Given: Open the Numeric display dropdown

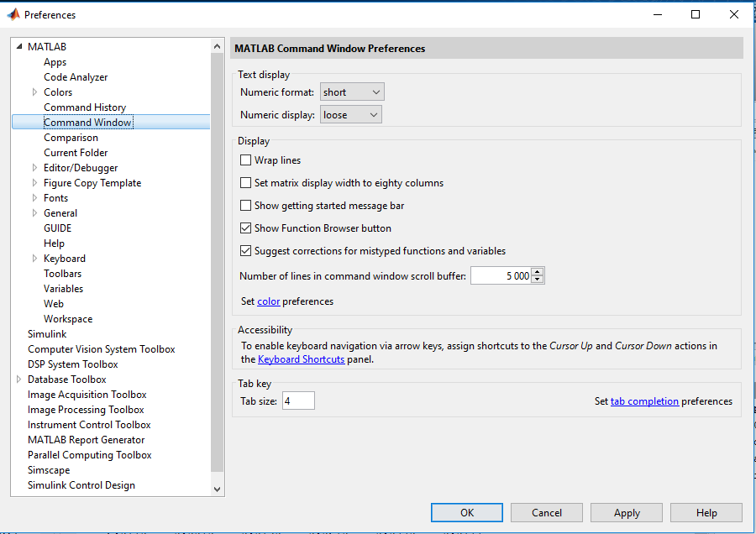Looking at the screenshot, I should [x=350, y=115].
